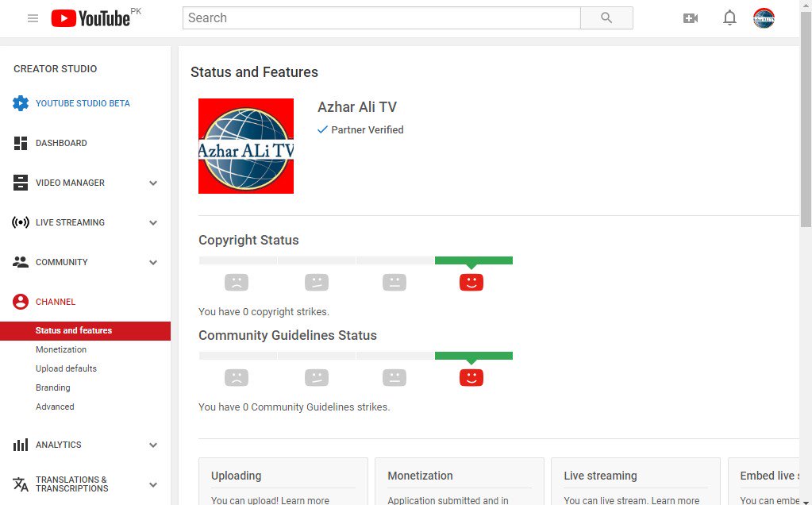Click 'You have 0 copyright strikes.' text

tap(264, 312)
